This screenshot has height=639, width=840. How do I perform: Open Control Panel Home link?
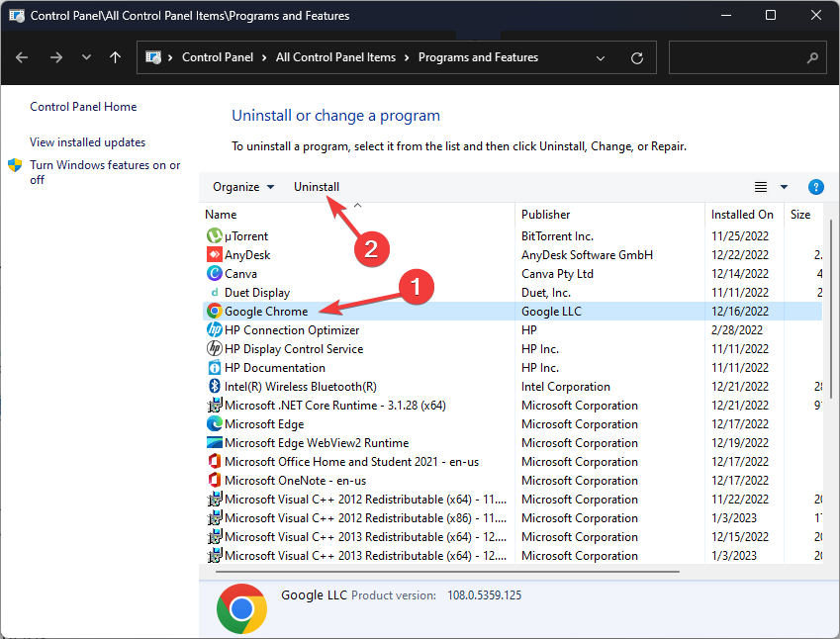click(83, 107)
